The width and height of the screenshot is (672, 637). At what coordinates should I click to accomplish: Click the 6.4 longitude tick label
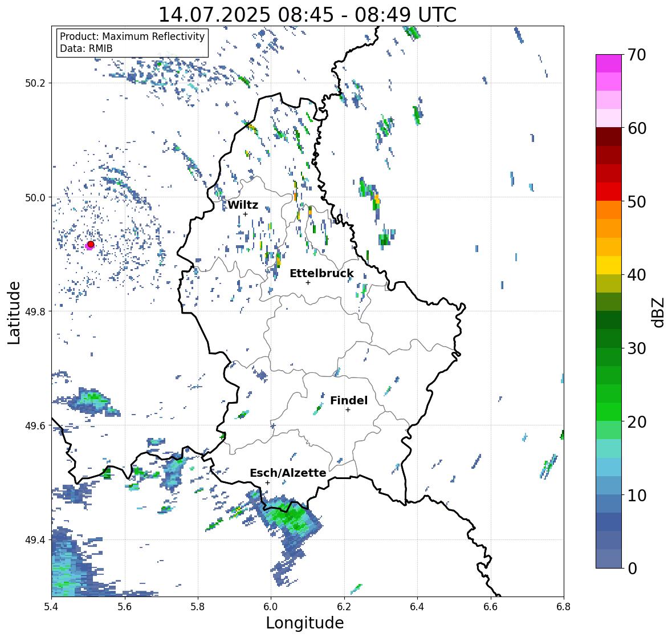pos(417,607)
